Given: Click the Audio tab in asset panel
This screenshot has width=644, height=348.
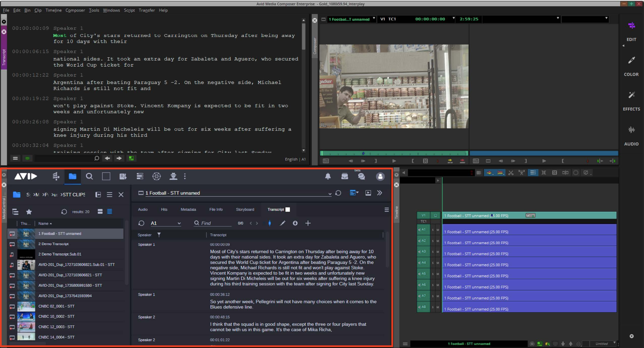Looking at the screenshot, I should (143, 209).
